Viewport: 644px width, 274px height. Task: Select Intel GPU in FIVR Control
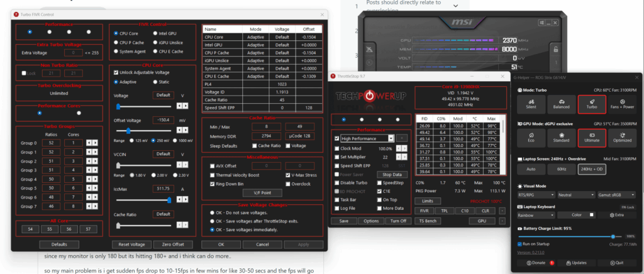(155, 33)
